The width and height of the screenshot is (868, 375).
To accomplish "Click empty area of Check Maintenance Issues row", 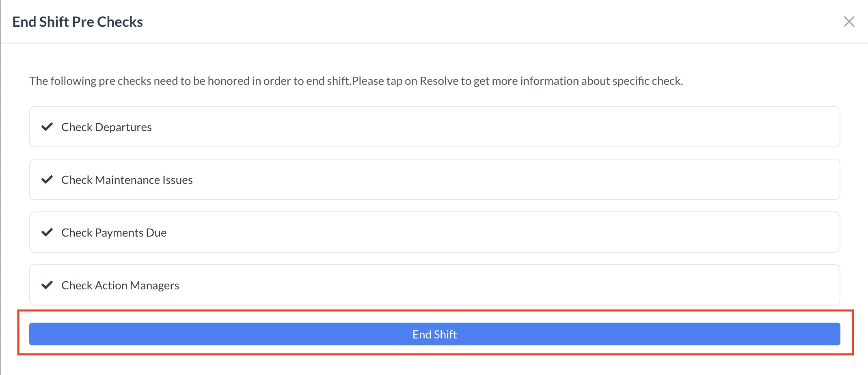I will click(x=487, y=179).
